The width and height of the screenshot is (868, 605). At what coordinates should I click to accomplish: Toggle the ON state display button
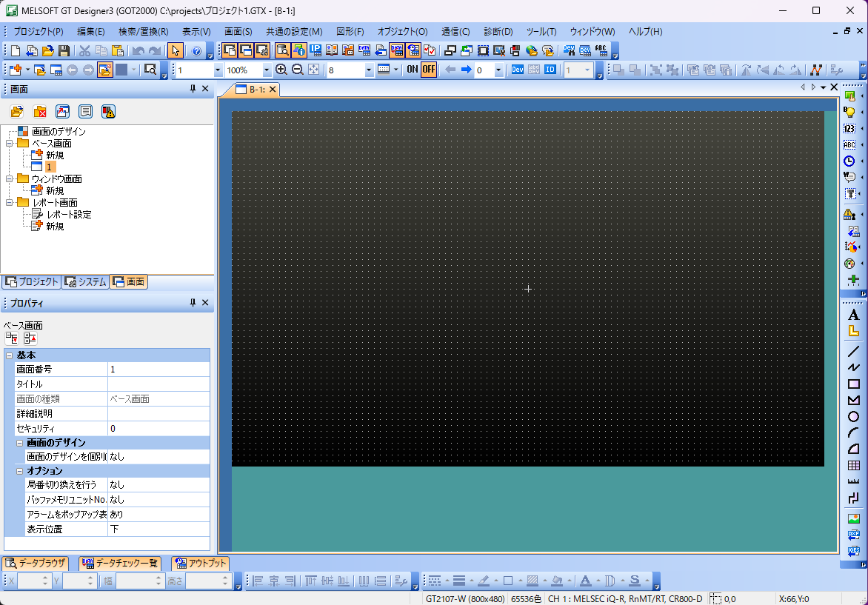pos(413,70)
